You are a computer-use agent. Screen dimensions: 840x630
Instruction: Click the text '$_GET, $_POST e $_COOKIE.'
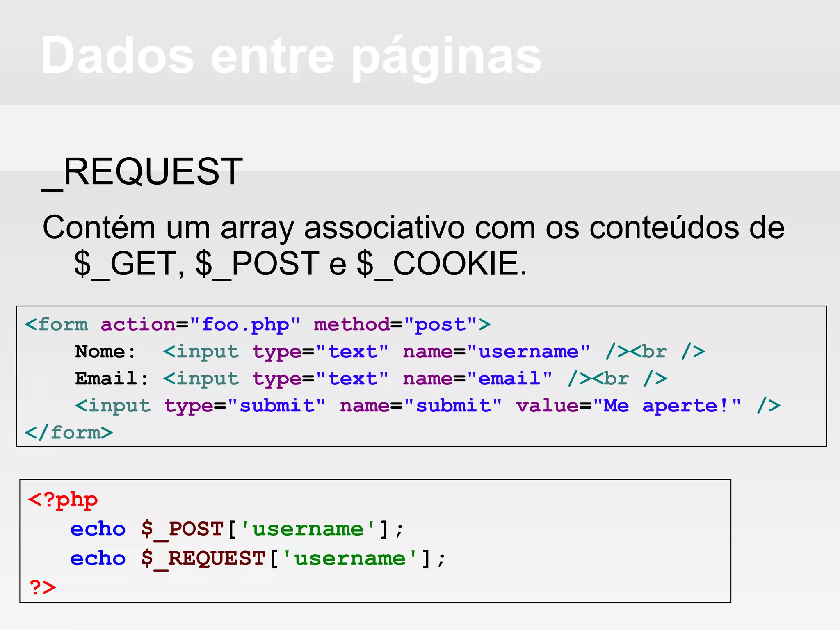[x=300, y=263]
